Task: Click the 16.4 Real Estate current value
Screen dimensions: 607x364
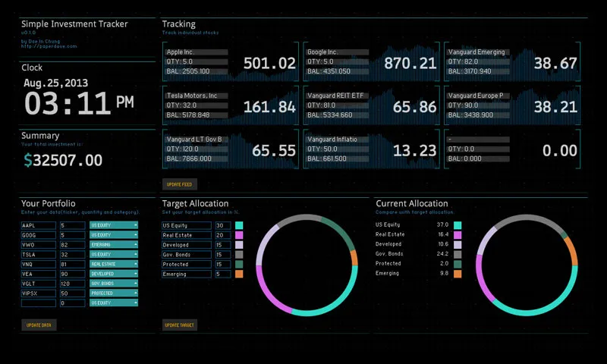Action: coord(443,234)
